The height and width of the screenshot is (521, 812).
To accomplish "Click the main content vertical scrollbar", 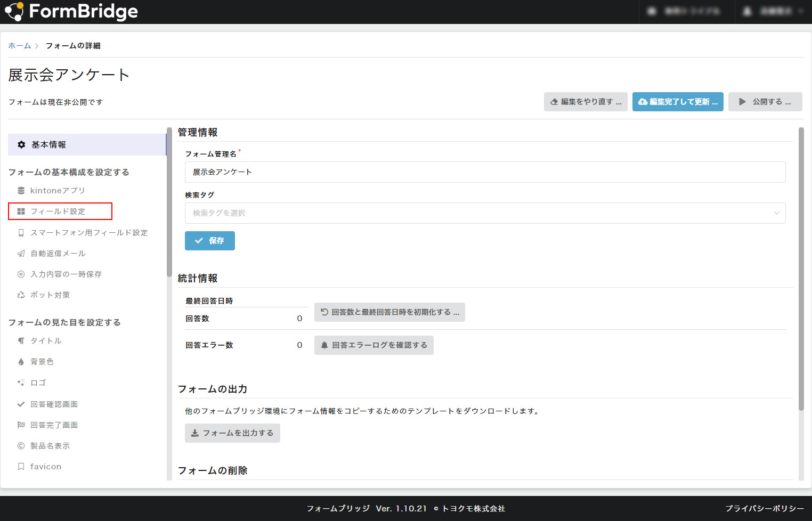I will (x=801, y=269).
